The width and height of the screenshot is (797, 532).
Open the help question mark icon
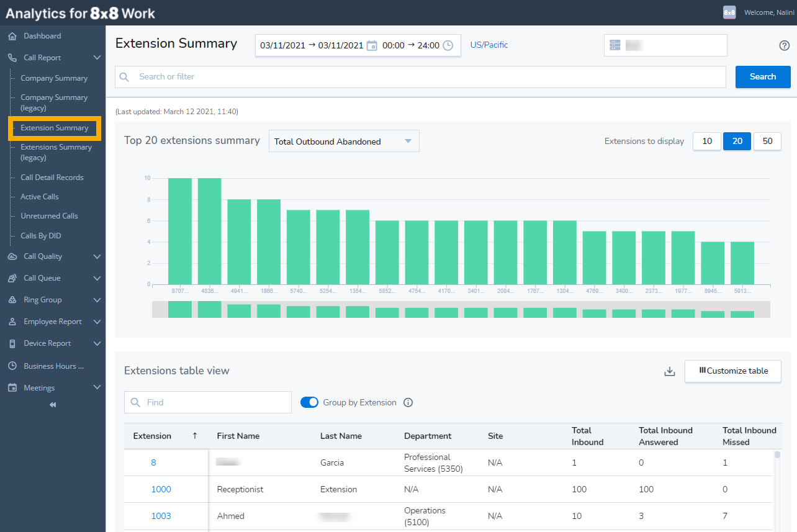tap(784, 45)
